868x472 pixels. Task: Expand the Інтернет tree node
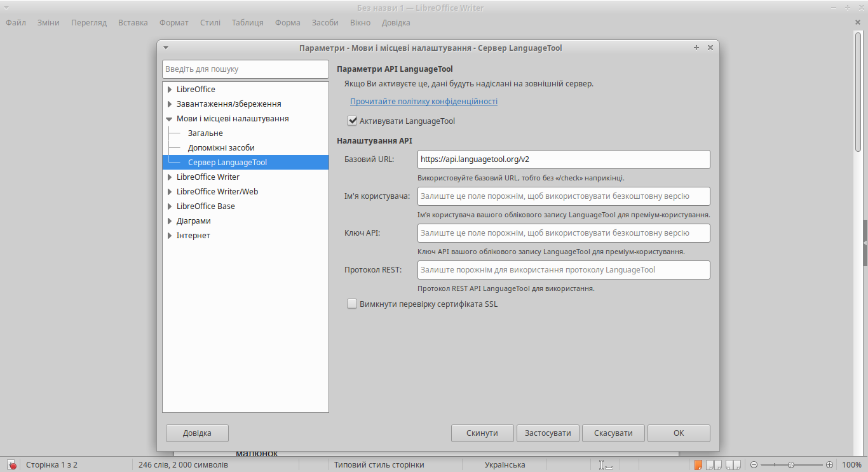[x=170, y=236]
